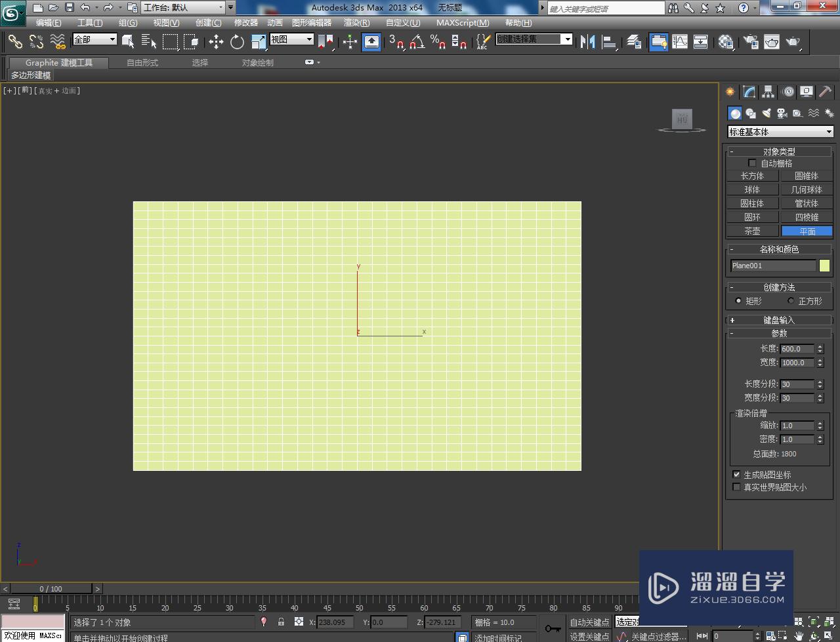Viewport: 840px width, 642px height.
Task: Select the Bind to Space Warp tool
Action: (x=58, y=42)
